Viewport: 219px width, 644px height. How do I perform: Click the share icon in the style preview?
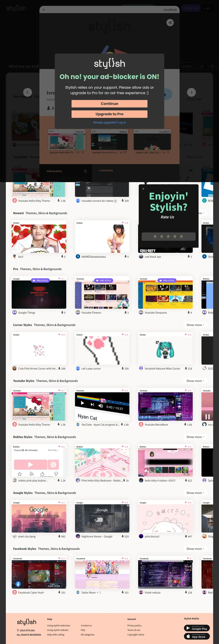point(170,23)
